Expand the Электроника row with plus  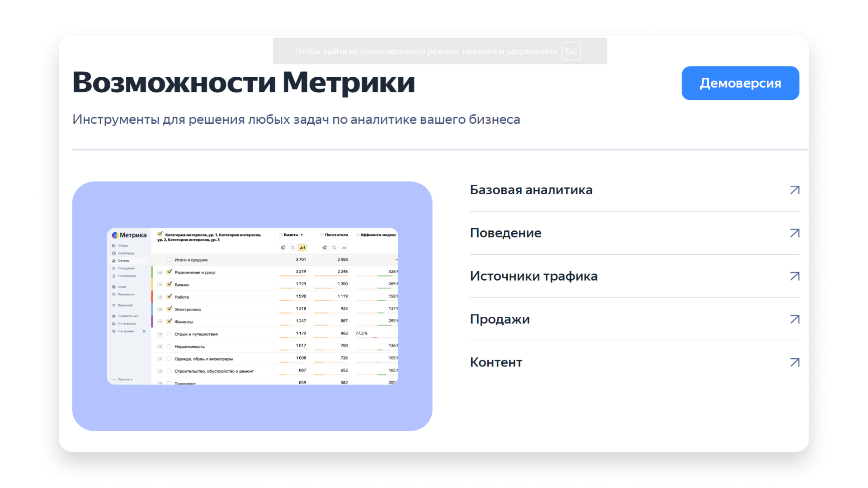pyautogui.click(x=160, y=310)
